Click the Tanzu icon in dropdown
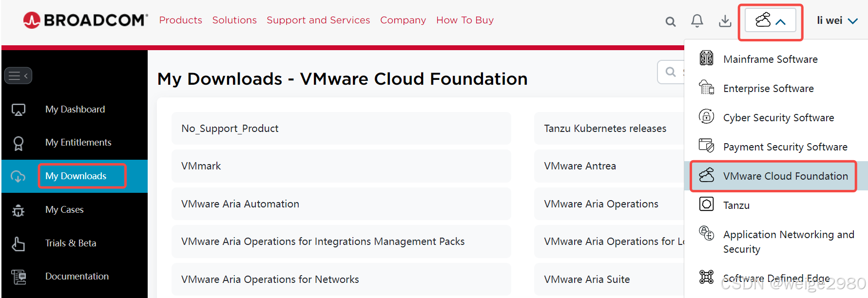Viewport: 868px width, 298px height. tap(707, 204)
